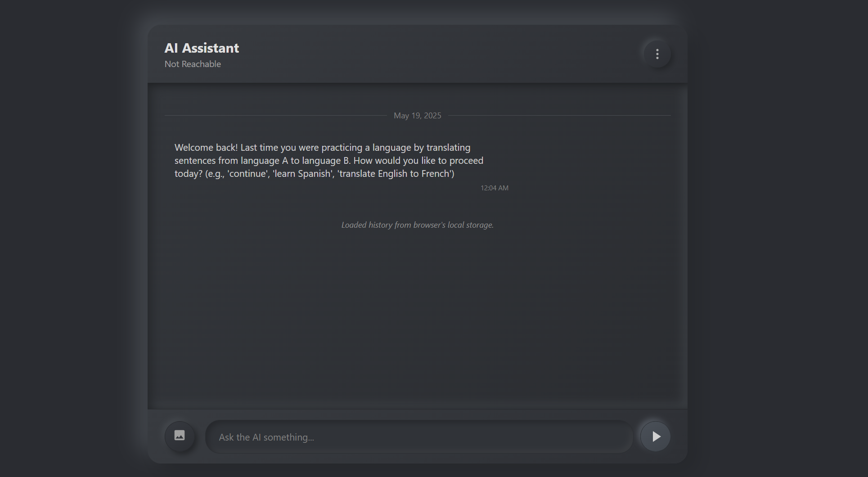Click the 12:04 AM message timestamp
868x477 pixels.
click(494, 188)
